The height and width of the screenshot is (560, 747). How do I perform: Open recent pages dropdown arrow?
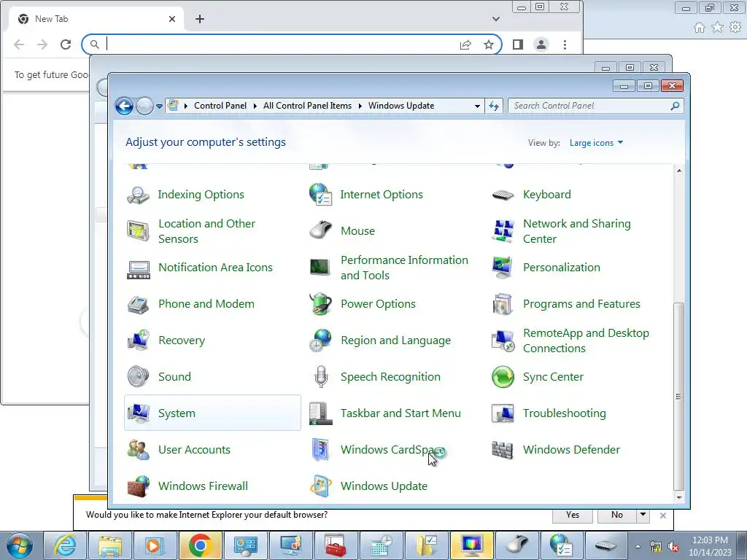tap(159, 106)
